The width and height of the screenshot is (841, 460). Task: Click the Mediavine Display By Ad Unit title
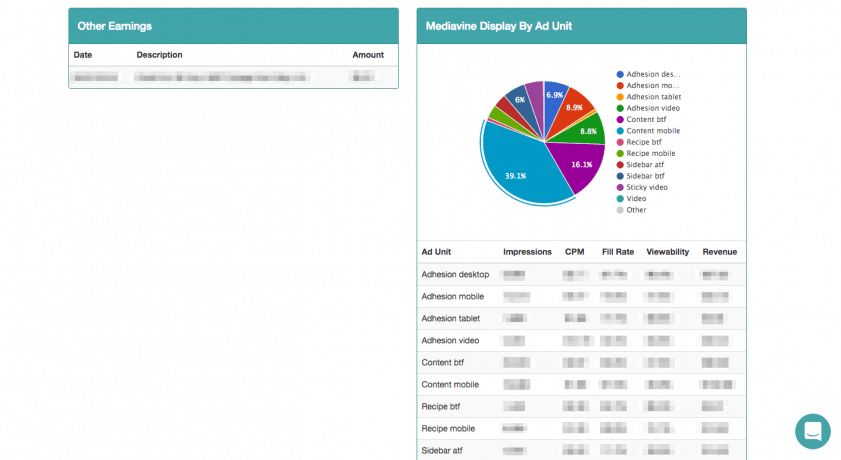pyautogui.click(x=499, y=26)
